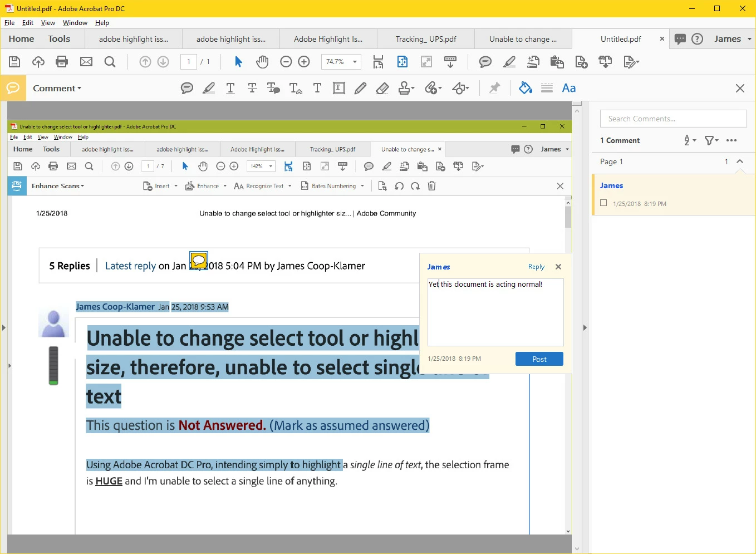Toggle Keep Tool Selected pin
This screenshot has height=554, width=756.
494,88
